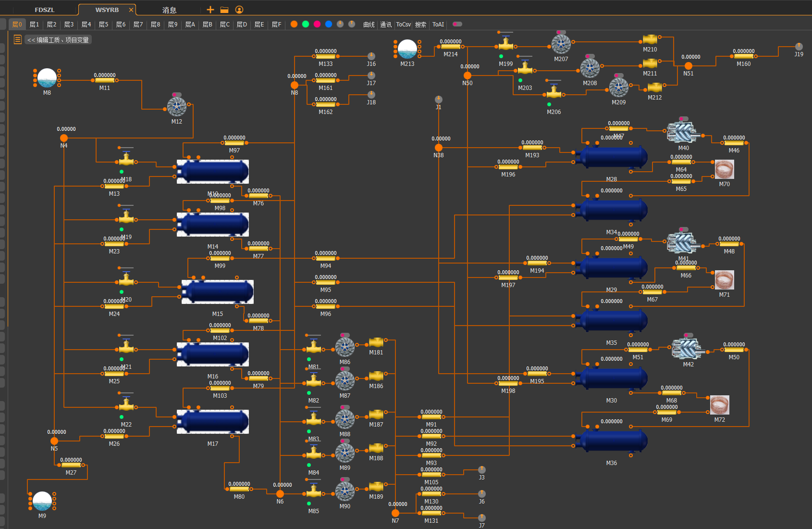Select the M8 water source tank

(x=47, y=78)
